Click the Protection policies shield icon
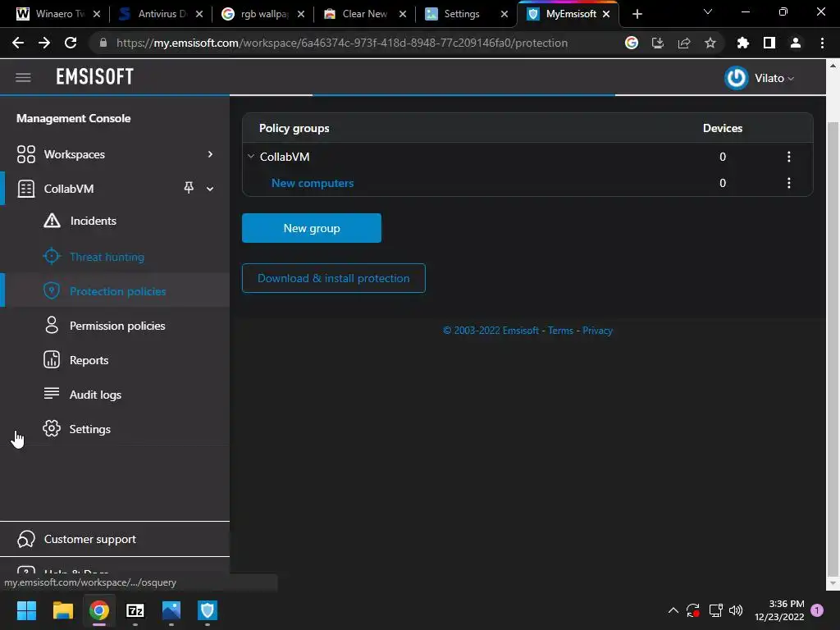The width and height of the screenshot is (840, 630). [52, 291]
